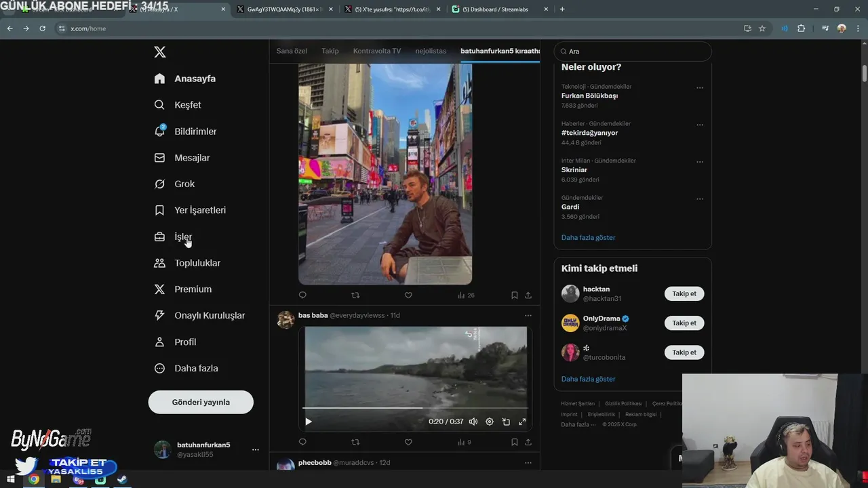Share the Times Square photo post
Image resolution: width=868 pixels, height=488 pixels.
coord(528,296)
